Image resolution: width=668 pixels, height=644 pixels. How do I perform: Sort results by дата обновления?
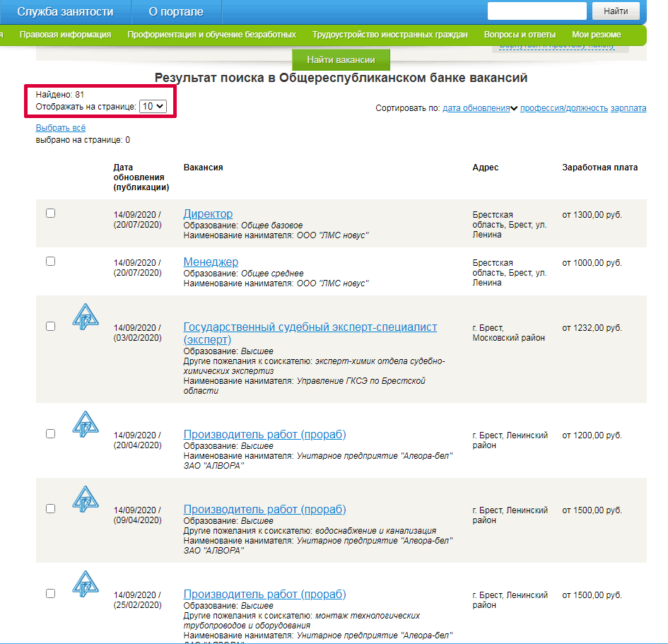476,108
